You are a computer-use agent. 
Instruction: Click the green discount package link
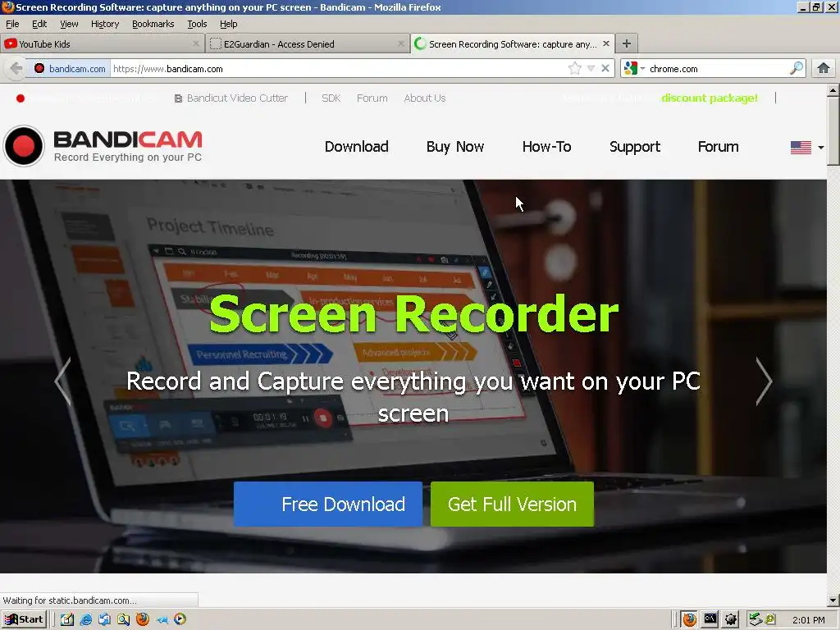click(710, 98)
